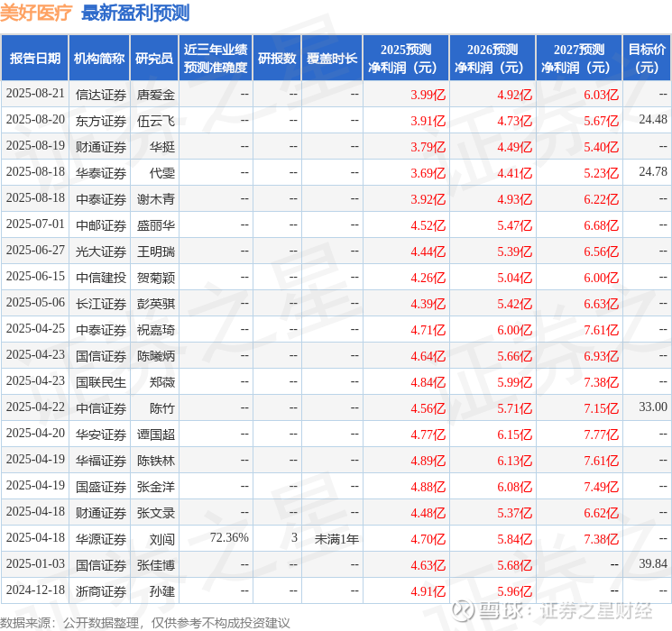Click the 72.36% accuracy value

click(x=229, y=537)
